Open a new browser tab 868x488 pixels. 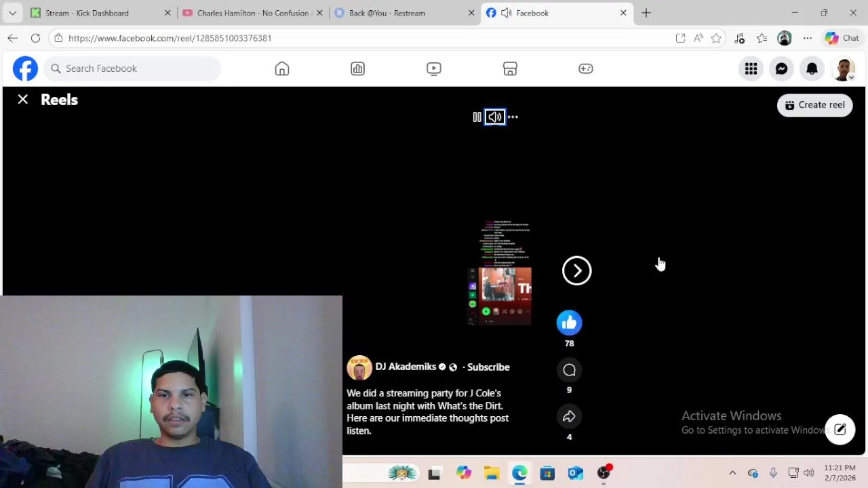pos(646,13)
